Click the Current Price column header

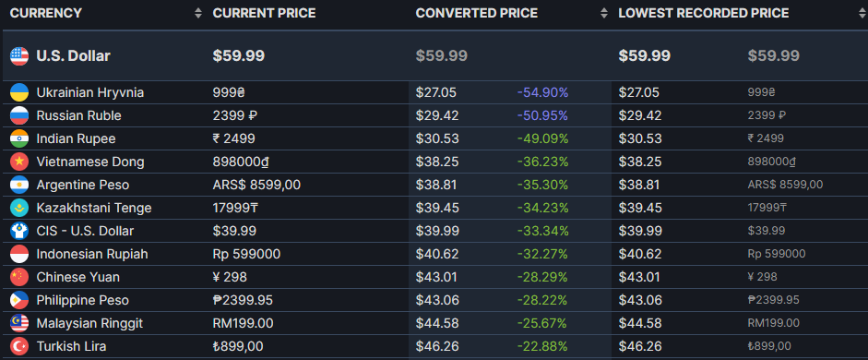pos(264,13)
